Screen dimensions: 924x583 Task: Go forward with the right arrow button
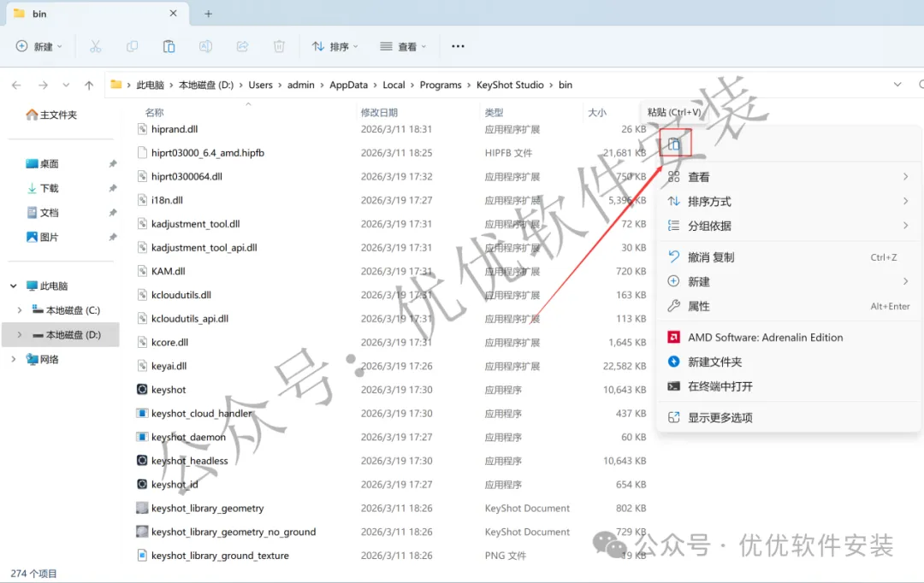(x=43, y=85)
